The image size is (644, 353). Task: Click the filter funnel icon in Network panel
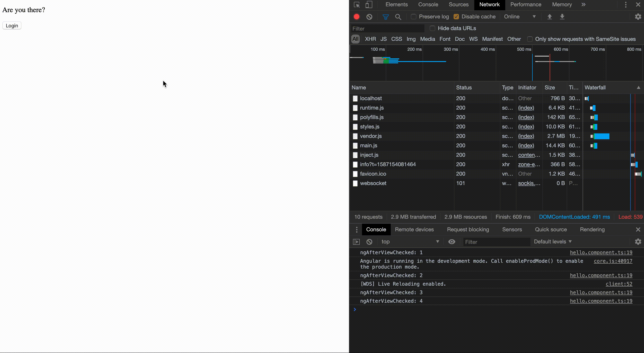coord(386,17)
